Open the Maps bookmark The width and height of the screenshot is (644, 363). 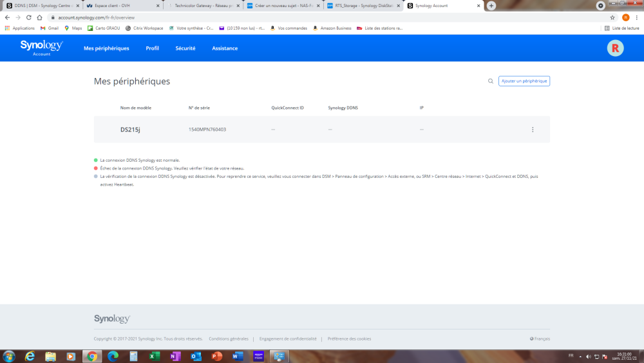[73, 28]
